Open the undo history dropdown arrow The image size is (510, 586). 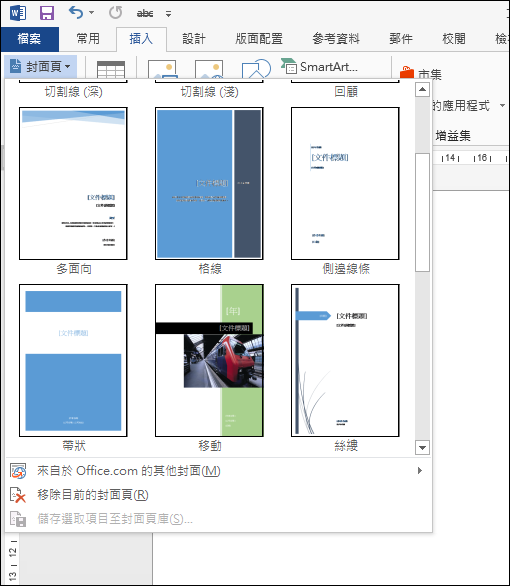92,13
